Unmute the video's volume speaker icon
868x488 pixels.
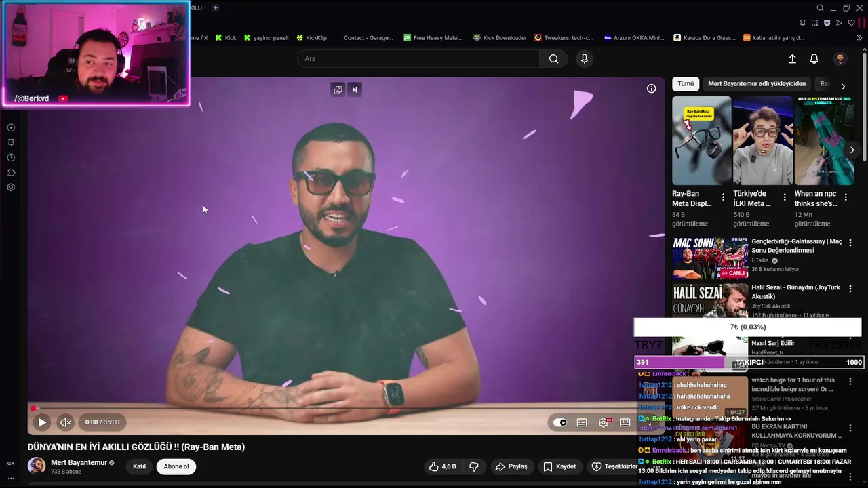point(65,422)
